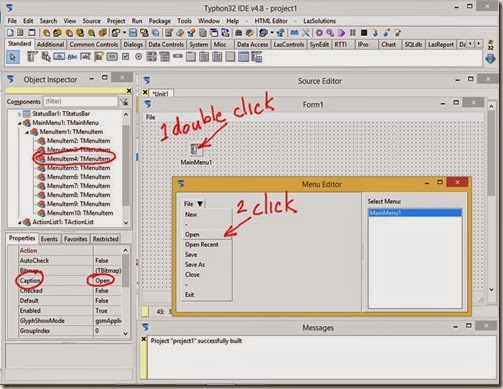Pick the TScrollBar component in palette
The width and height of the screenshot is (503, 389).
tap(178, 56)
